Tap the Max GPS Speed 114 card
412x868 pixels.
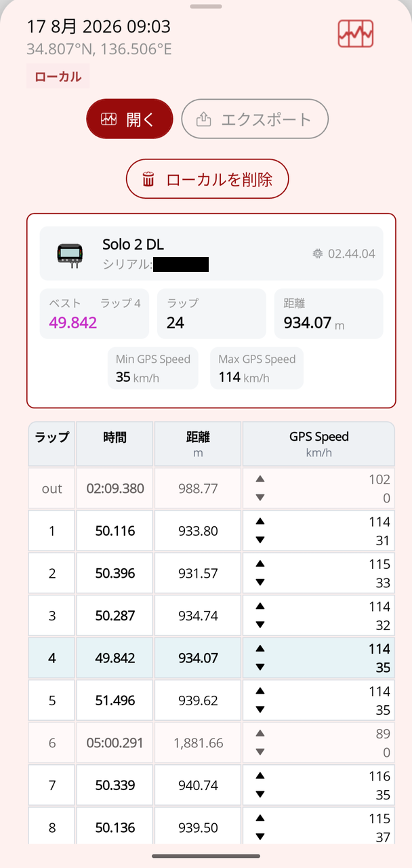[x=257, y=368]
